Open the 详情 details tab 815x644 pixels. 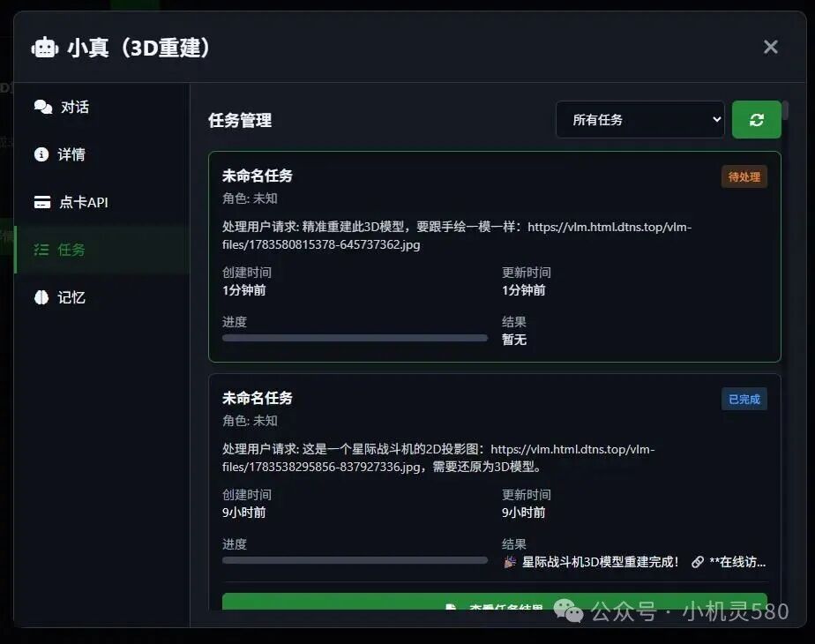pos(102,154)
